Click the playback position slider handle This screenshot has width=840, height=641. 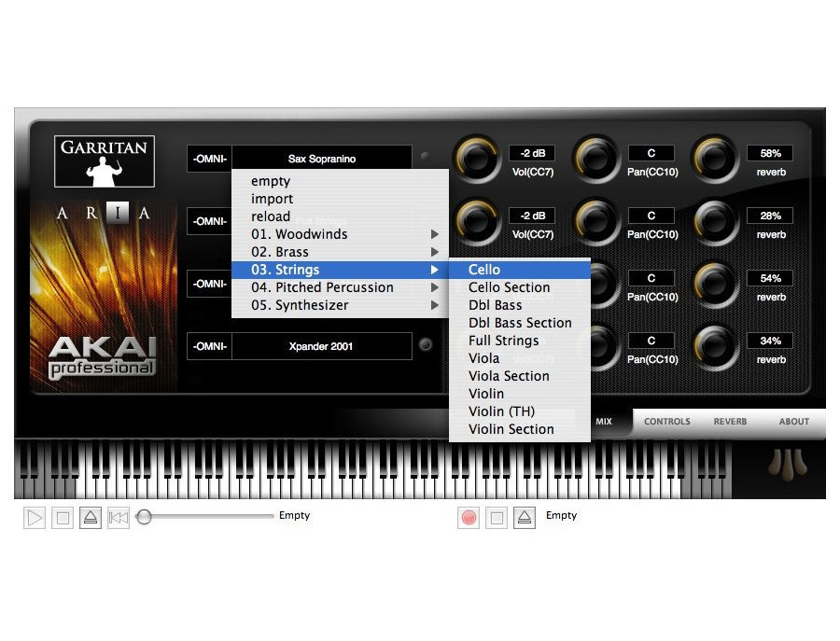tap(144, 516)
